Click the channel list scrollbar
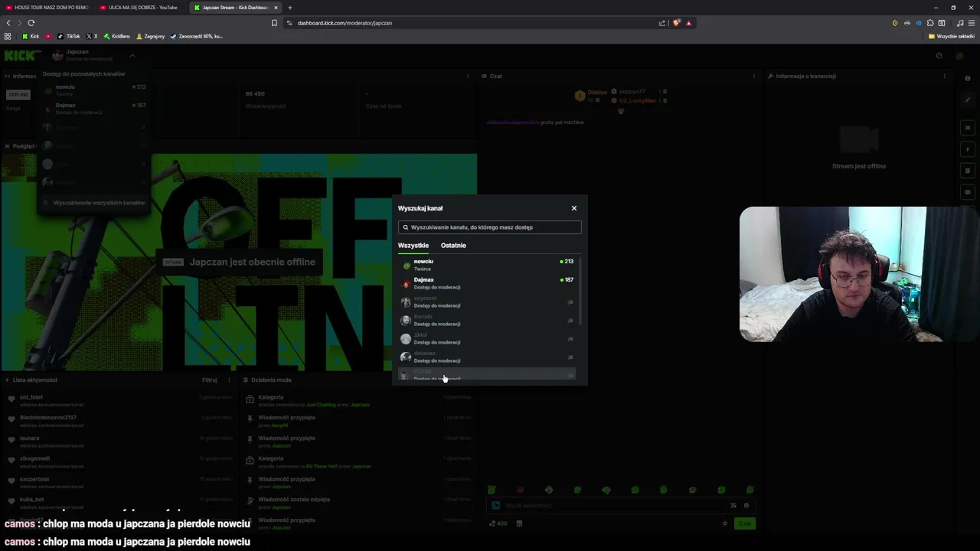 coord(580,291)
